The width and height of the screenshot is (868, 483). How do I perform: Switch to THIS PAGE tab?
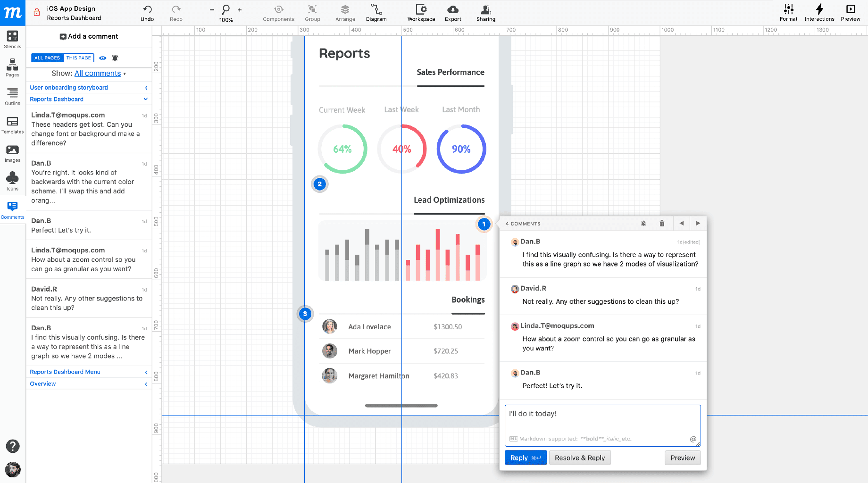pos(78,58)
